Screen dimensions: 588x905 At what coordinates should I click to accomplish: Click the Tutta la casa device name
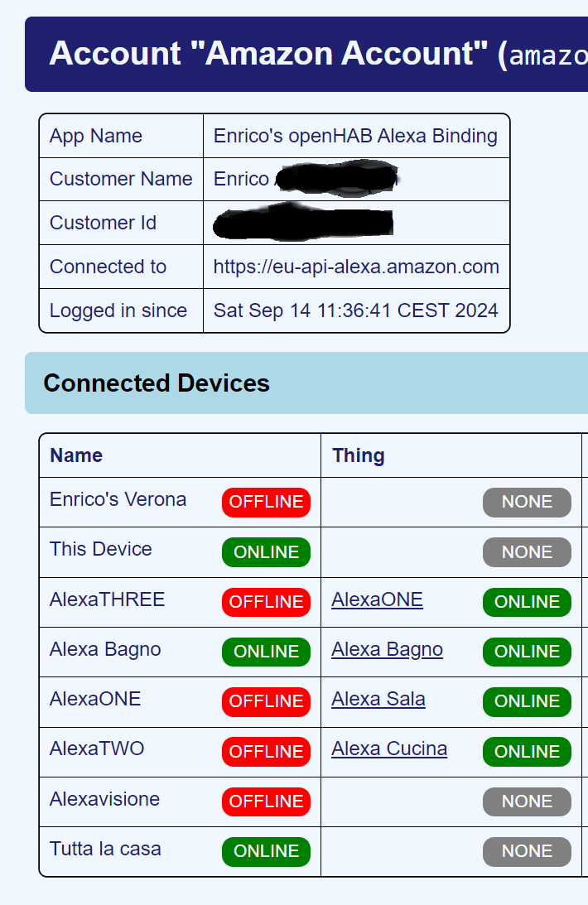105,849
